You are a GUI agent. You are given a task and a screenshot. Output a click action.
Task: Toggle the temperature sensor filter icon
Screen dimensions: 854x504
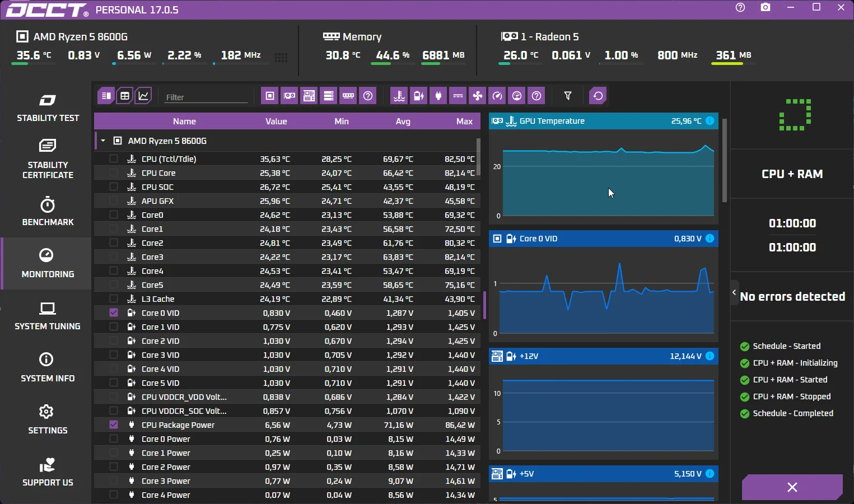(399, 96)
